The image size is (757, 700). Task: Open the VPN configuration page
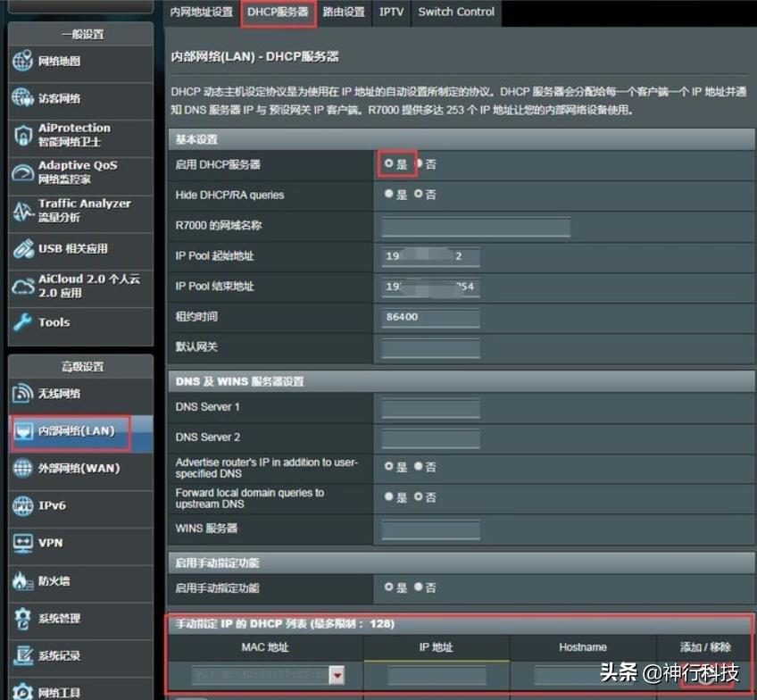(49, 543)
